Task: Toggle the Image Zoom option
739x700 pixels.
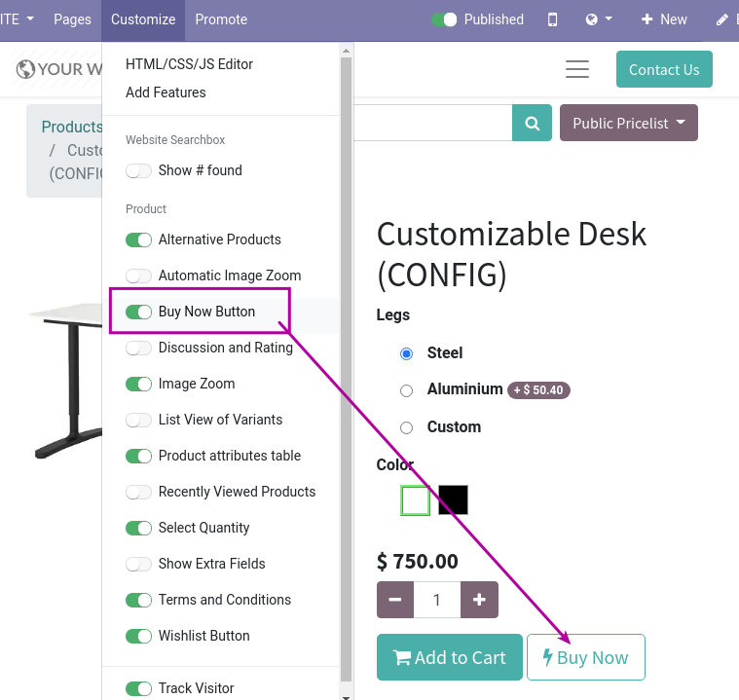Action: [x=138, y=385]
